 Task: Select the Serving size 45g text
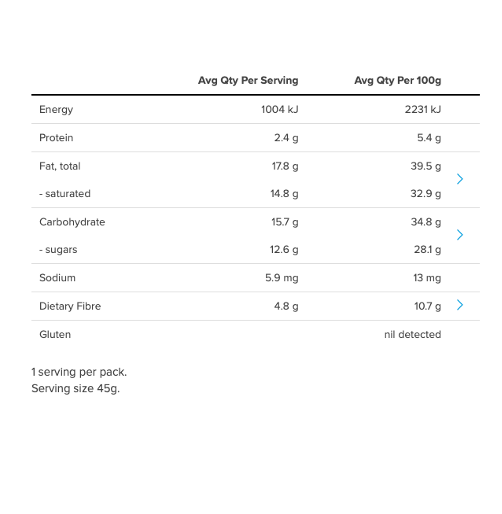(76, 389)
